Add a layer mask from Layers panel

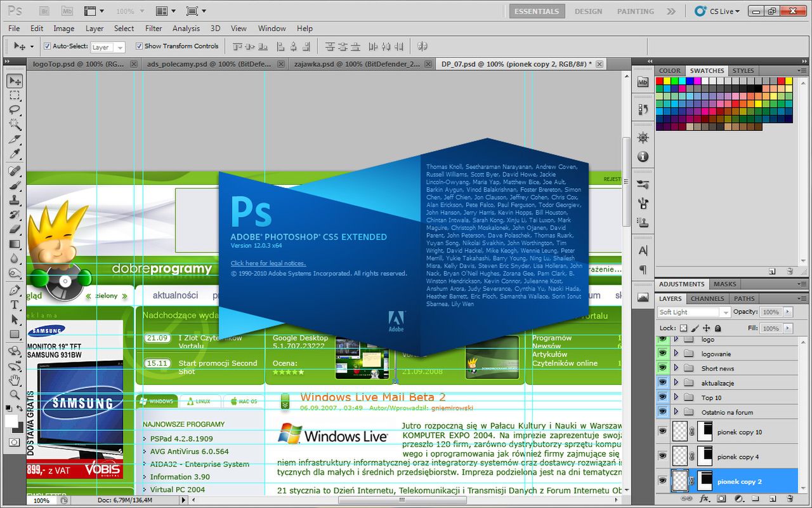[721, 499]
